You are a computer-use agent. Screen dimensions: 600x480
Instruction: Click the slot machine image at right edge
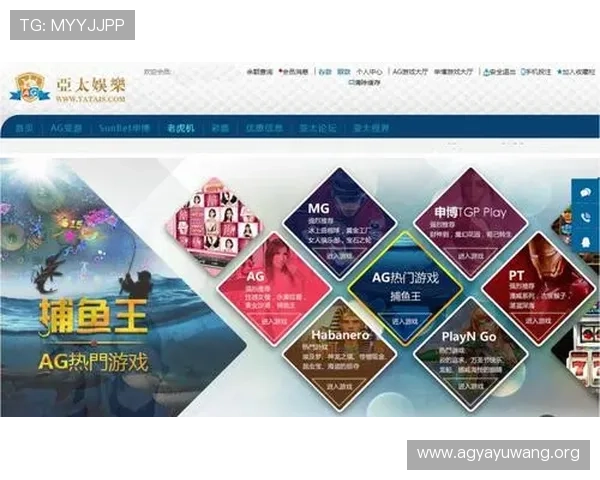pyautogui.click(x=582, y=352)
